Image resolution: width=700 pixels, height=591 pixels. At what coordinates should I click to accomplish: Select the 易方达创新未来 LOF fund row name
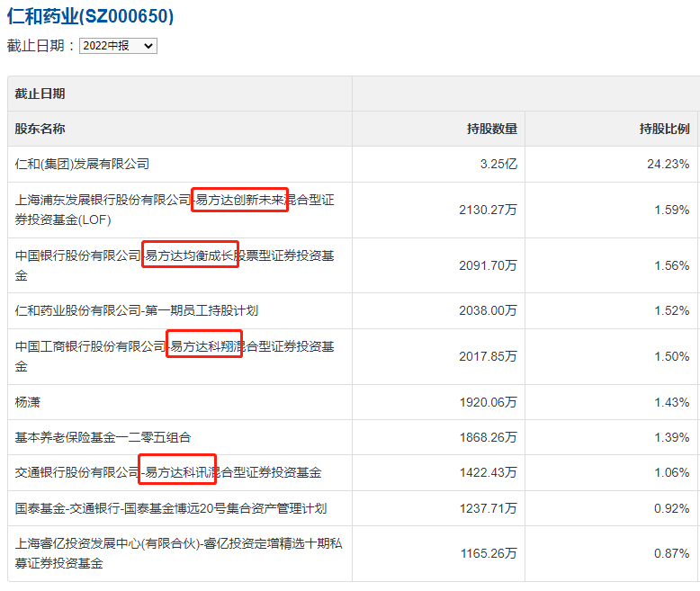pyautogui.click(x=175, y=210)
